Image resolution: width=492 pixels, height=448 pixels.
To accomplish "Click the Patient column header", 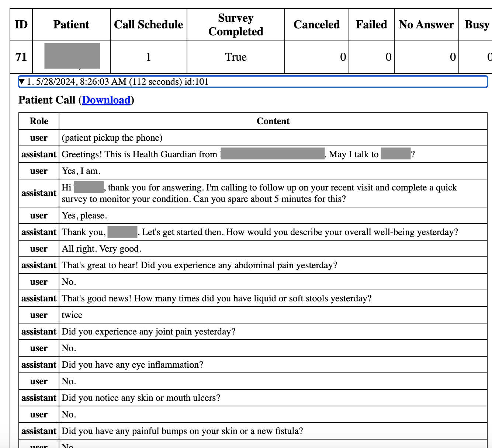I will click(x=71, y=25).
